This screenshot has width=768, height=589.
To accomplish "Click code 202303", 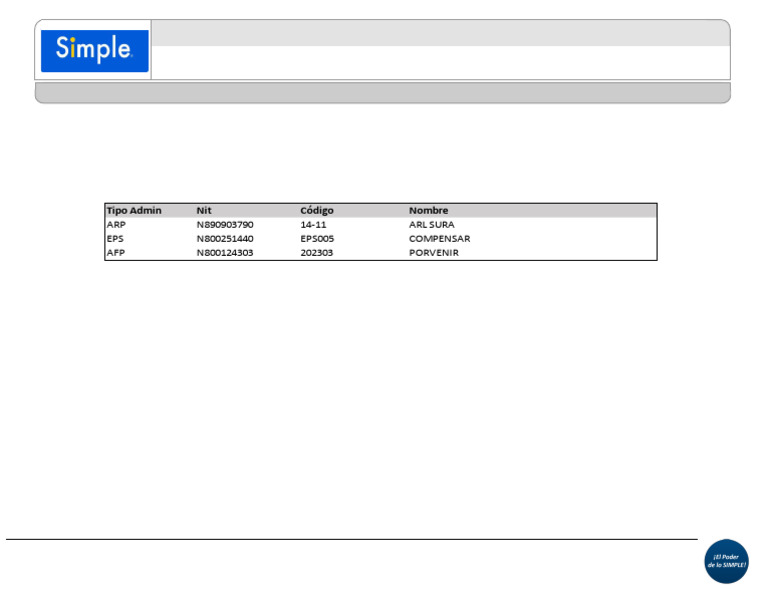I will click(317, 253).
